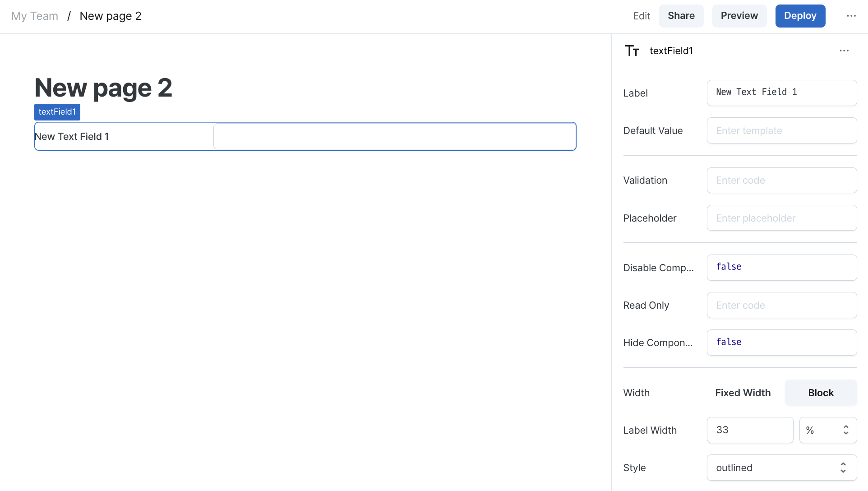Open the Preview mode
Screen dimensions: 868x491
(739, 16)
